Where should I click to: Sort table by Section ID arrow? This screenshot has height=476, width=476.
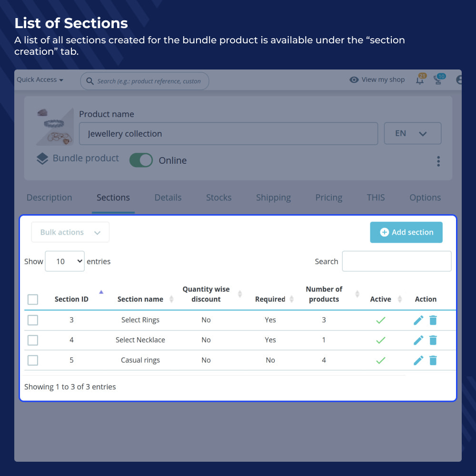pos(101,292)
